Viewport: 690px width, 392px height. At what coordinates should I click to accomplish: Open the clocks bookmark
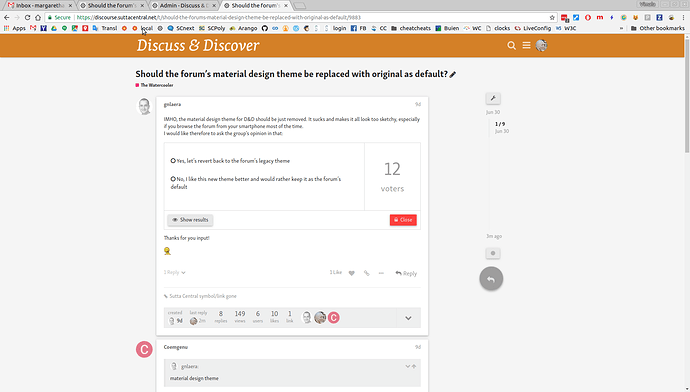(x=498, y=28)
